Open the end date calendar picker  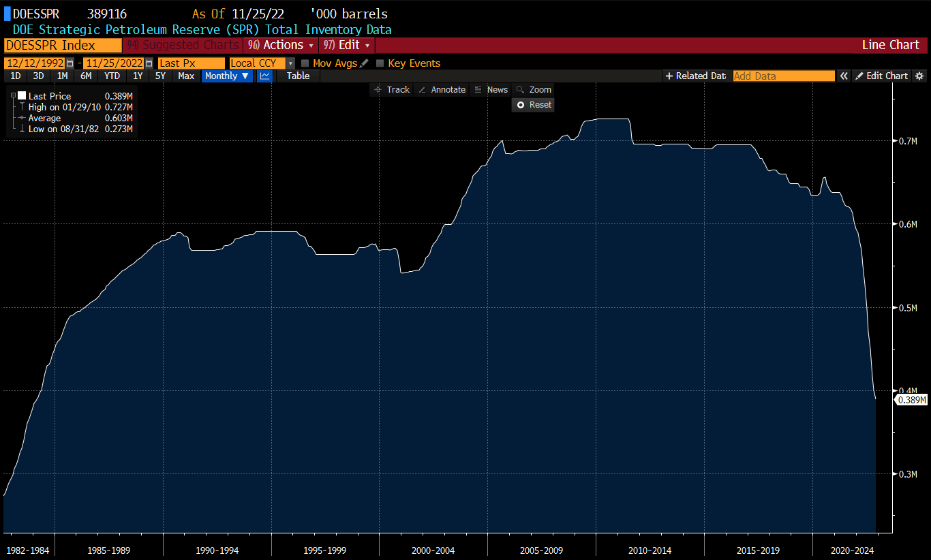(149, 63)
